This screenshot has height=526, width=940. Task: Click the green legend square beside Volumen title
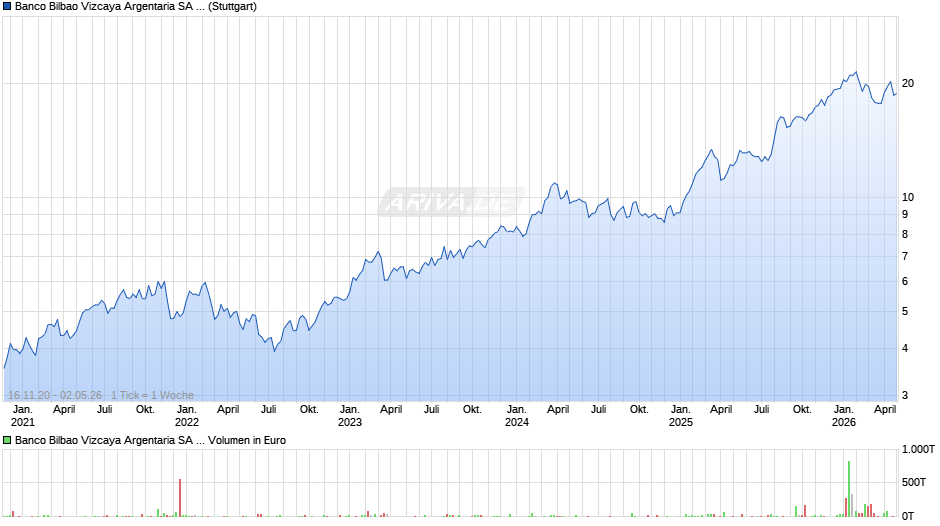pyautogui.click(x=7, y=440)
